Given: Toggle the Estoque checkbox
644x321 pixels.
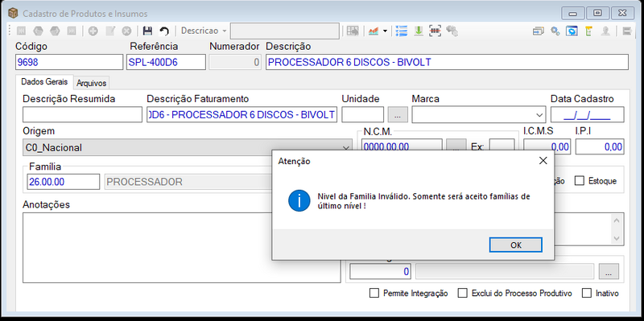Looking at the screenshot, I should click(580, 181).
